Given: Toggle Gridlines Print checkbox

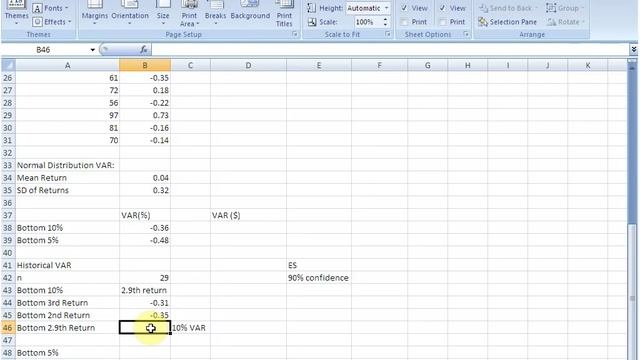Looking at the screenshot, I should coord(404,22).
